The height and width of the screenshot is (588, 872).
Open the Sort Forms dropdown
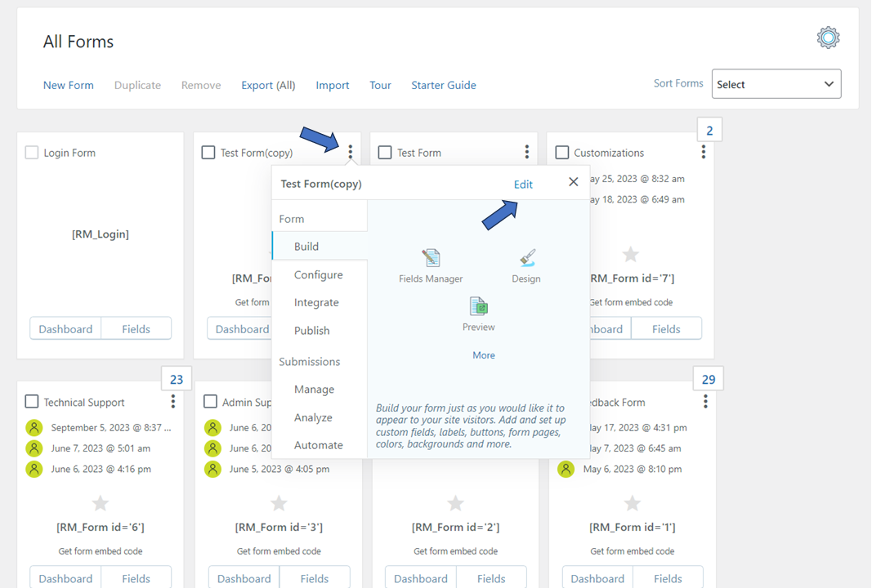point(776,84)
